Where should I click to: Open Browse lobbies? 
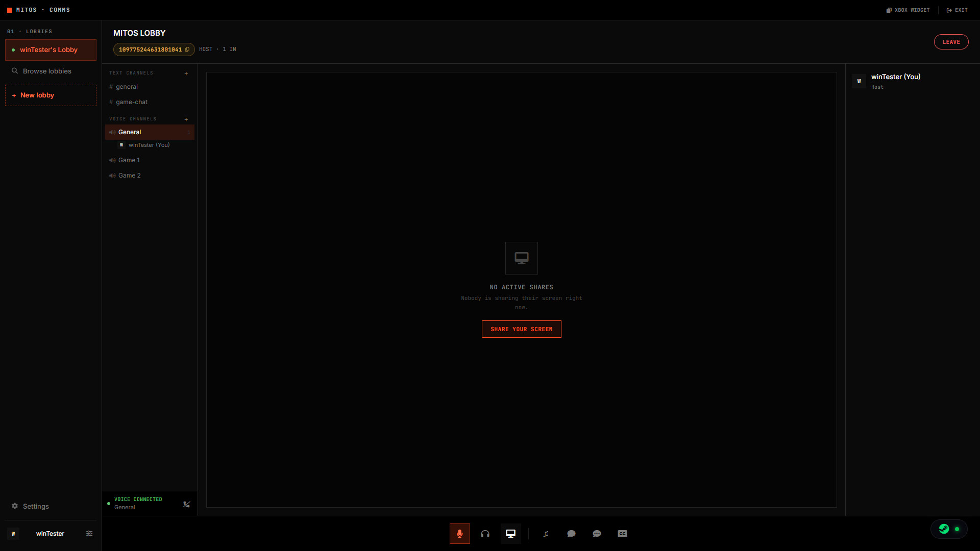(51, 71)
